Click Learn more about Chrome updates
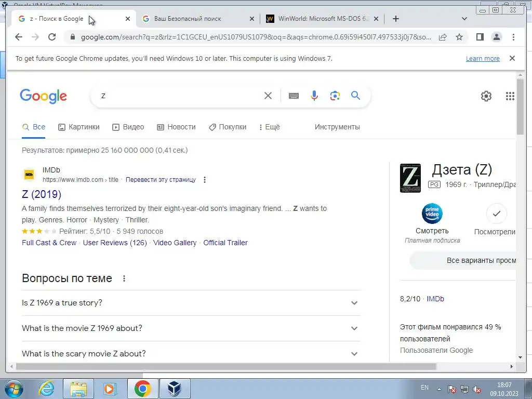The image size is (532, 399). point(483,59)
